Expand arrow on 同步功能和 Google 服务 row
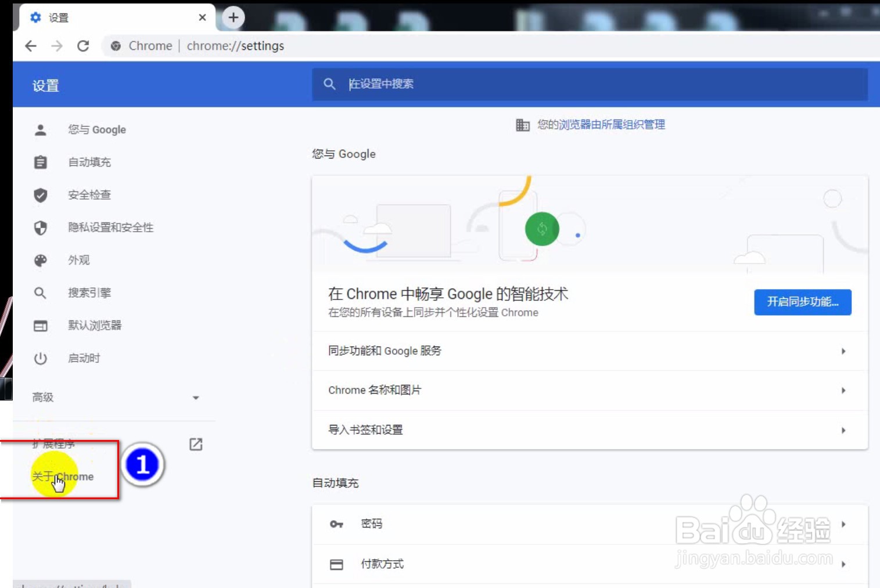The height and width of the screenshot is (588, 880). (843, 351)
